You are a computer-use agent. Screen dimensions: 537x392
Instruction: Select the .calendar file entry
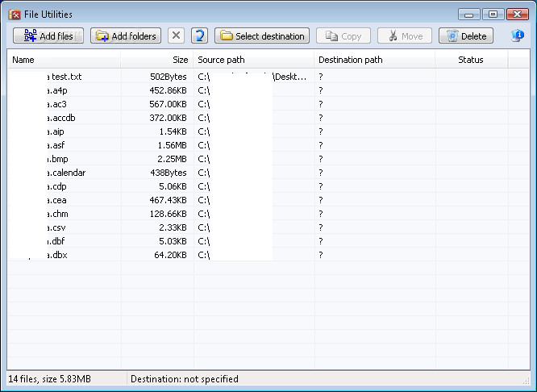67,173
